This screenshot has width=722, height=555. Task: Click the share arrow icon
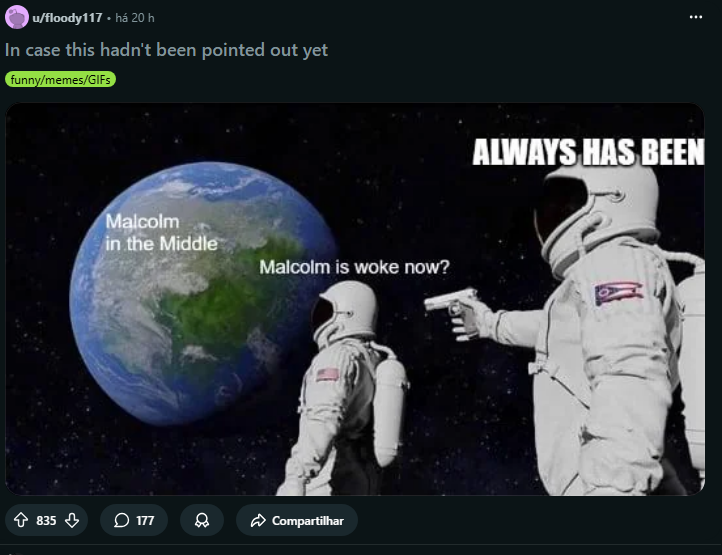(258, 520)
